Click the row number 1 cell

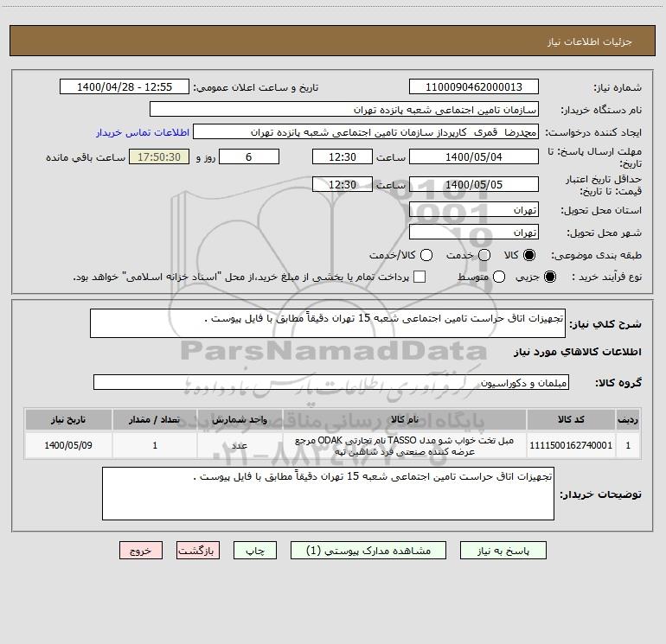[x=628, y=445]
